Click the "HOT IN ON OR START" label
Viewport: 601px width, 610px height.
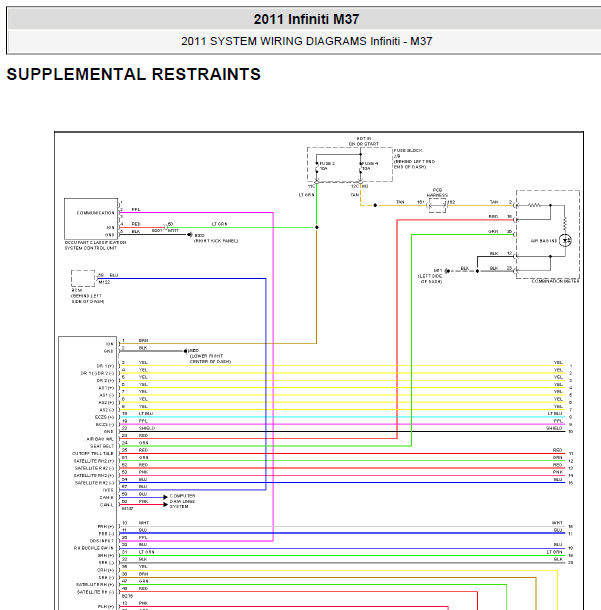(x=364, y=141)
